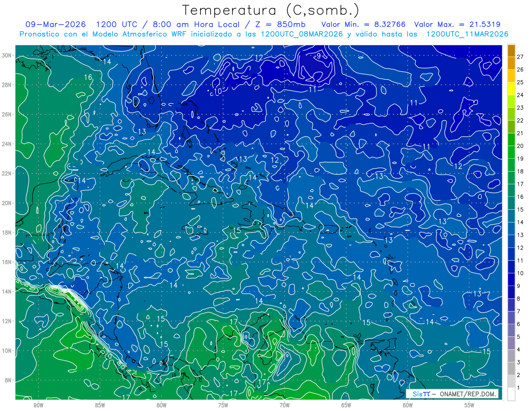Click the dark blue band between 9 and 10

pos(511,280)
